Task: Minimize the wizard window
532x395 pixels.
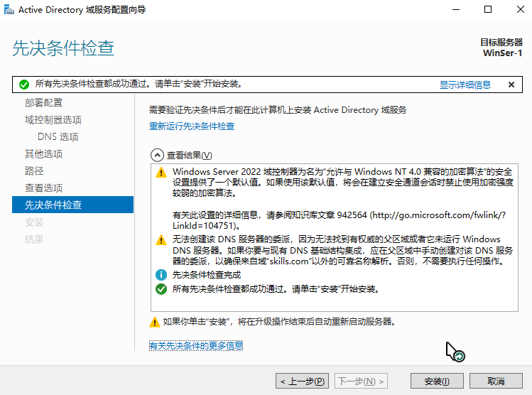Action: (x=456, y=9)
